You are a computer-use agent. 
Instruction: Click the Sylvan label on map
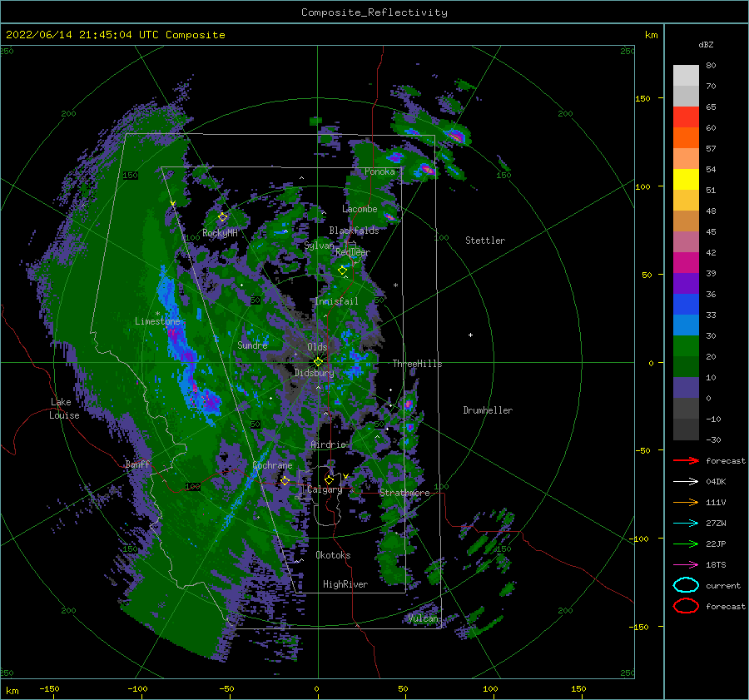319,246
